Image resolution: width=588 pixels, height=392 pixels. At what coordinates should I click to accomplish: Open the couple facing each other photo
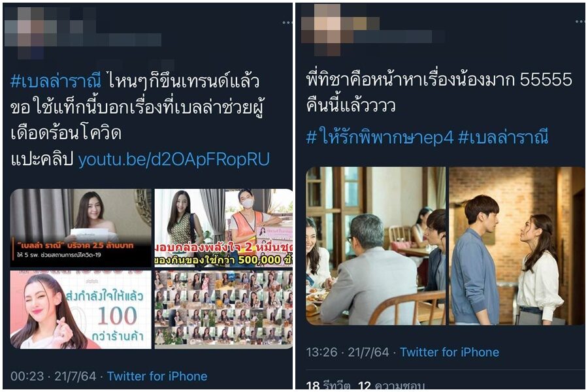pyautogui.click(x=517, y=246)
